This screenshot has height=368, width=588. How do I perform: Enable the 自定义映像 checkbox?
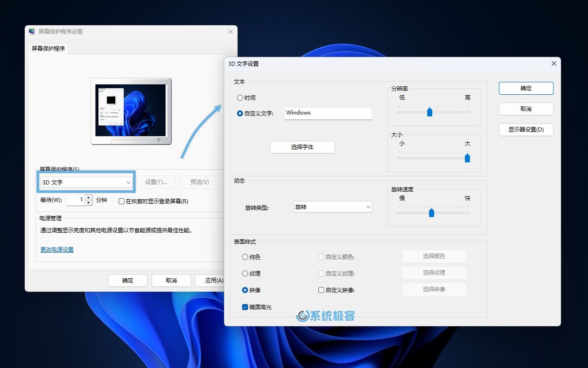pyautogui.click(x=321, y=290)
